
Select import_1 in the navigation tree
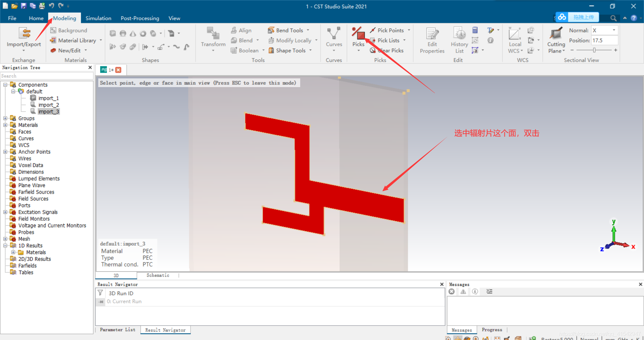tap(48, 98)
